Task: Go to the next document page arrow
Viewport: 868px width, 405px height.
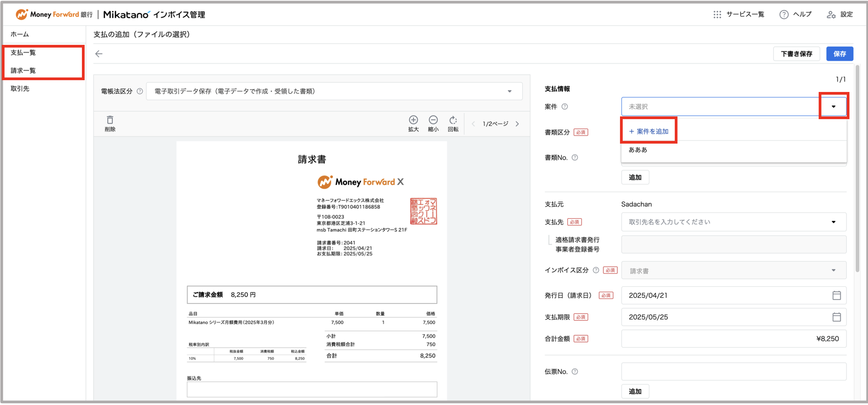Action: pos(517,124)
